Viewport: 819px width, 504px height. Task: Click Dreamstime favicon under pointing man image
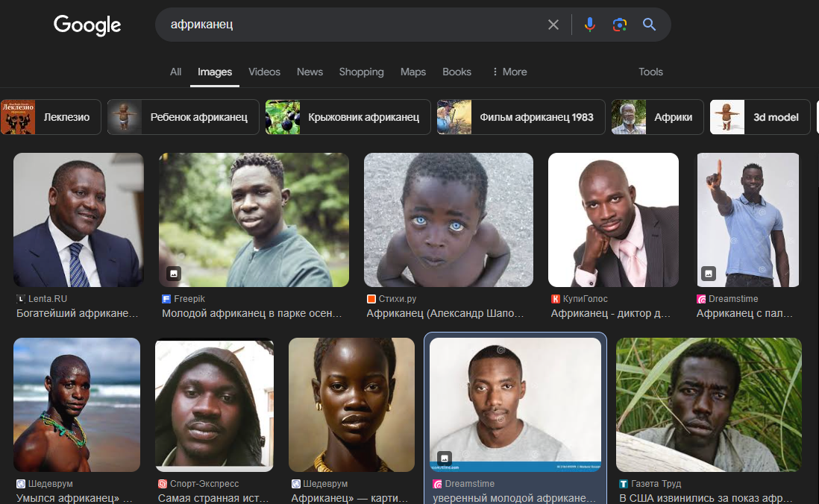[x=701, y=299]
